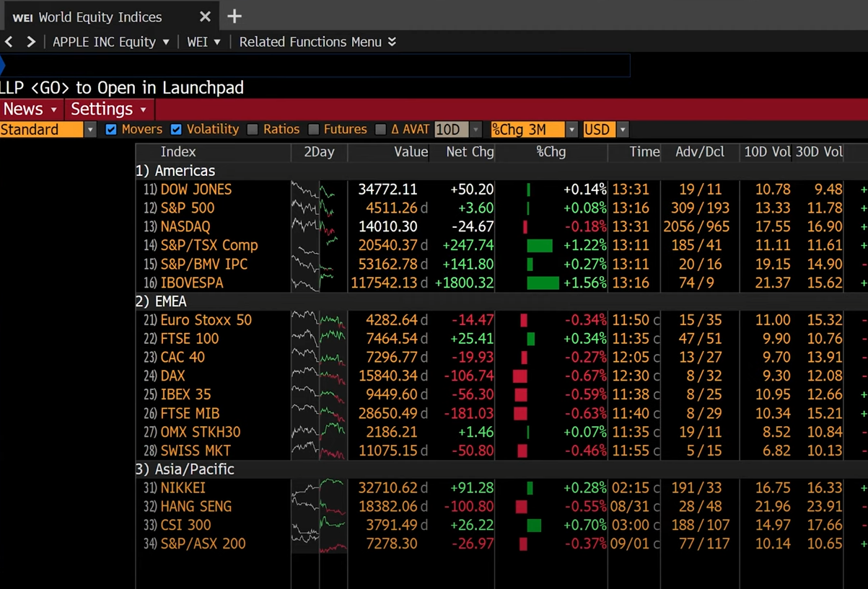Select the 1) Americas section header
This screenshot has width=868, height=589.
pyautogui.click(x=175, y=171)
